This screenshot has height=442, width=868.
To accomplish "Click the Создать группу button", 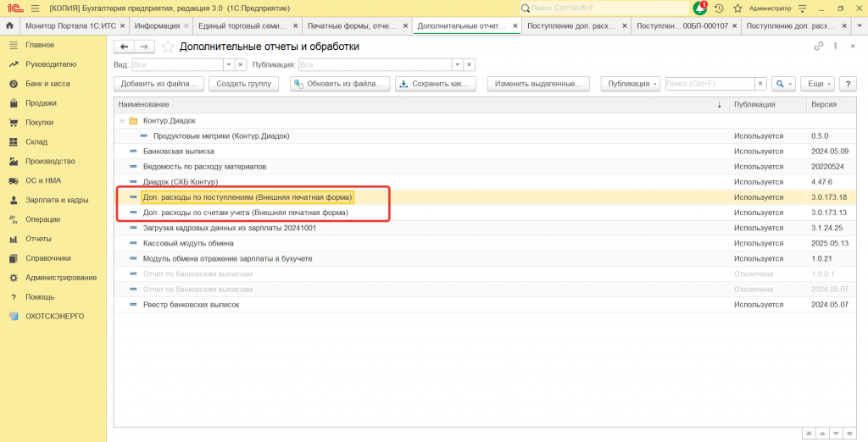I will coord(243,84).
